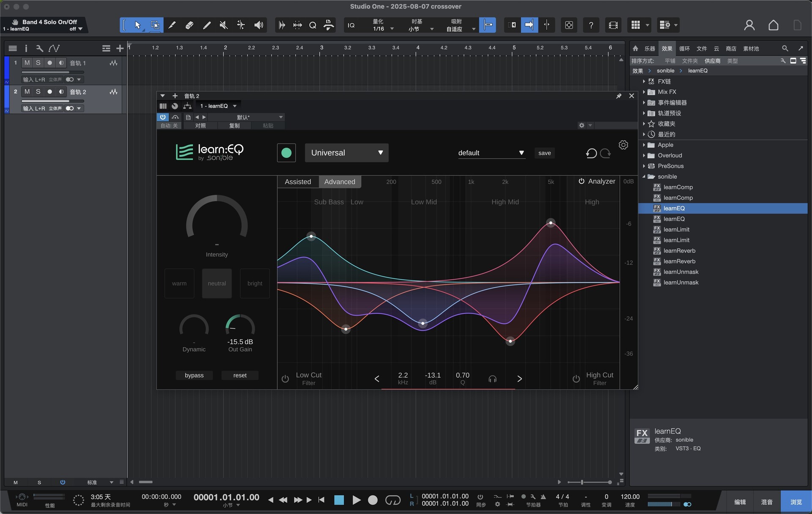Open the track inspector i icon

[26, 49]
